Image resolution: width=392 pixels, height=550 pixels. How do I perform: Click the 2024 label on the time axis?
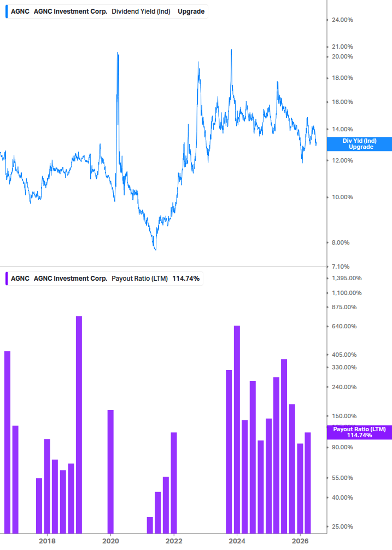[237, 541]
